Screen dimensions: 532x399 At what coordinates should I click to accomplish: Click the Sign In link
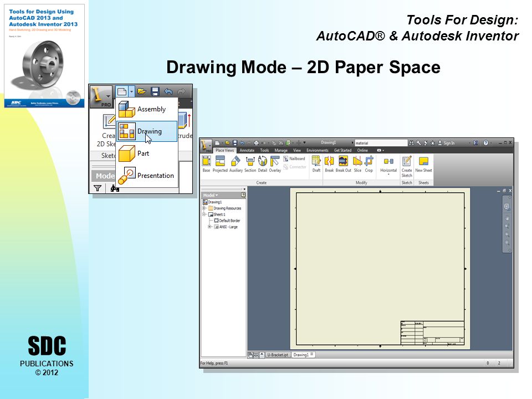[446, 143]
